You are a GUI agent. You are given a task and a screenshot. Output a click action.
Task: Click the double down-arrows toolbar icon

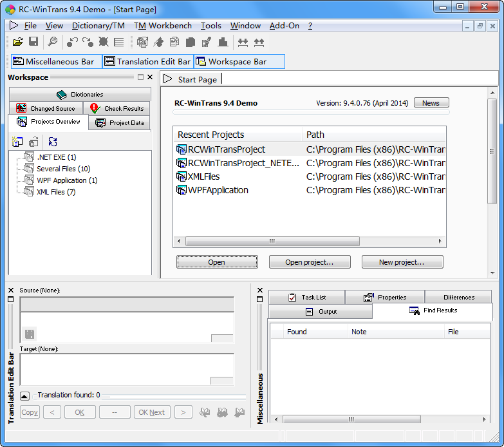pos(243,42)
